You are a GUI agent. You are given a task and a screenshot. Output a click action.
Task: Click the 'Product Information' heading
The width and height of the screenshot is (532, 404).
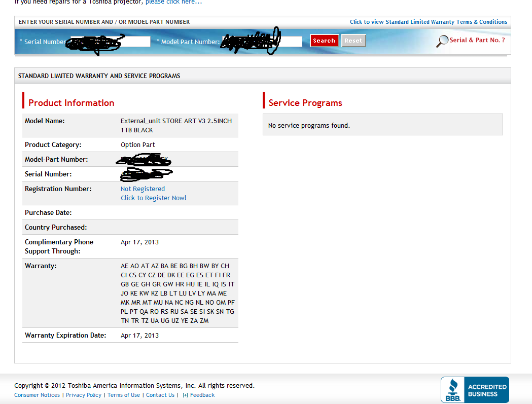coord(71,103)
